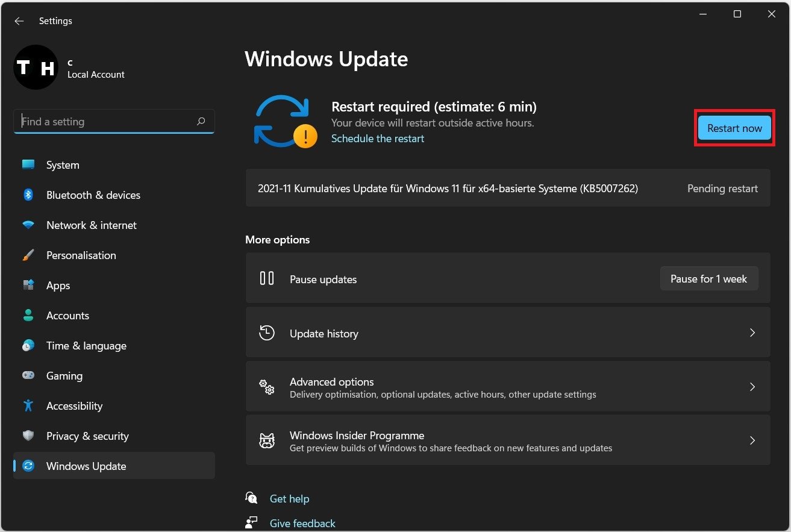Click the Give feedback icon
The image size is (791, 532).
tap(252, 522)
